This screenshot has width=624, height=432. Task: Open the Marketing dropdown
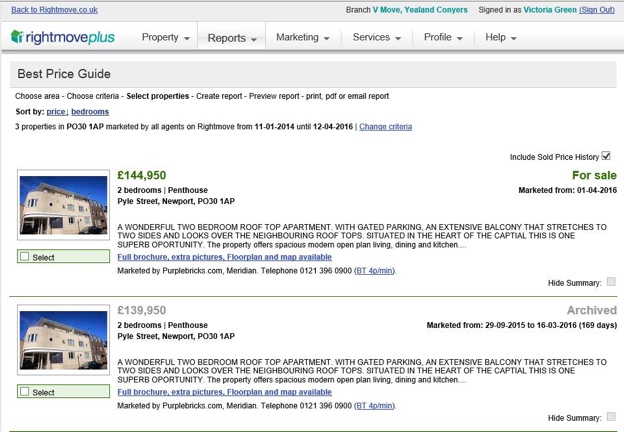click(x=302, y=38)
